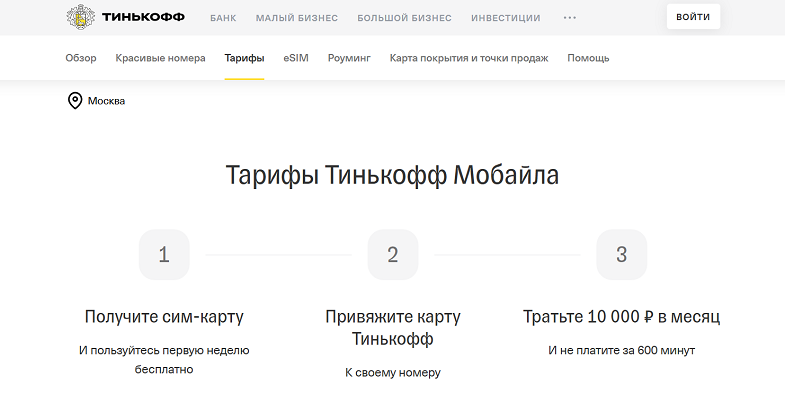
Task: Click the text Привяжите карту Тинькофф
Action: pos(392,328)
